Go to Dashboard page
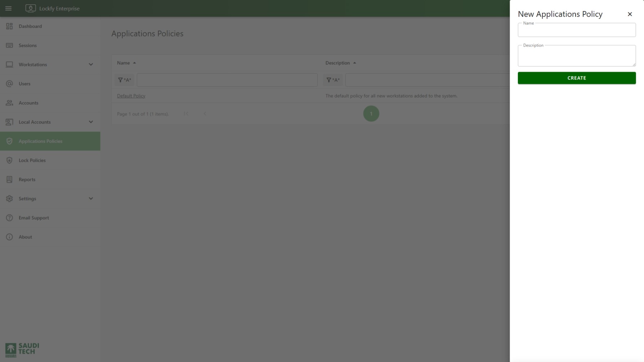The image size is (644, 362). [x=50, y=26]
